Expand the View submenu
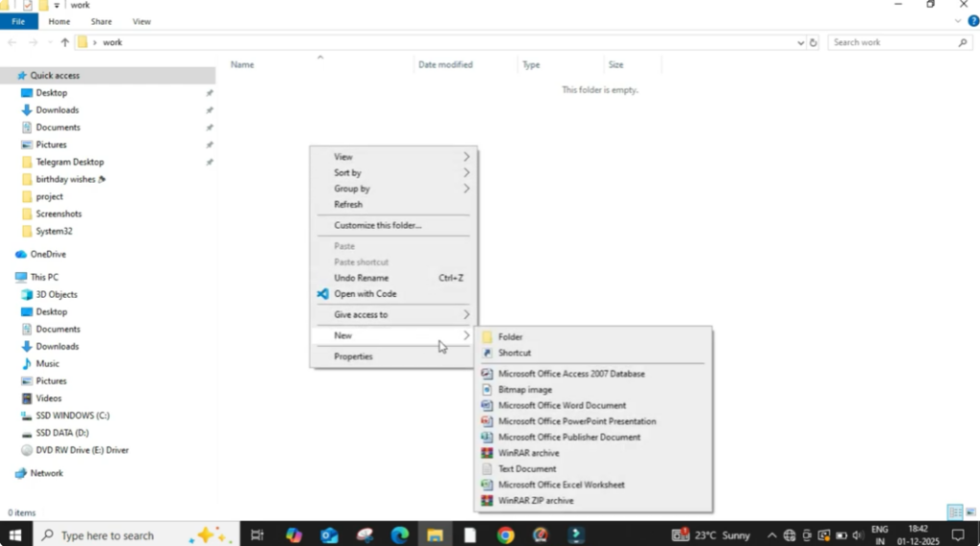980x546 pixels. [393, 157]
